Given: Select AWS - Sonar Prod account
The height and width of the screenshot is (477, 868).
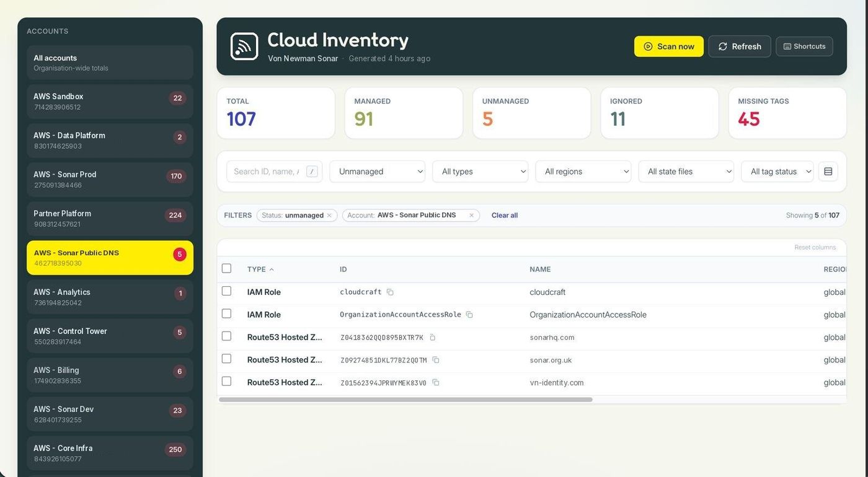Looking at the screenshot, I should (110, 180).
